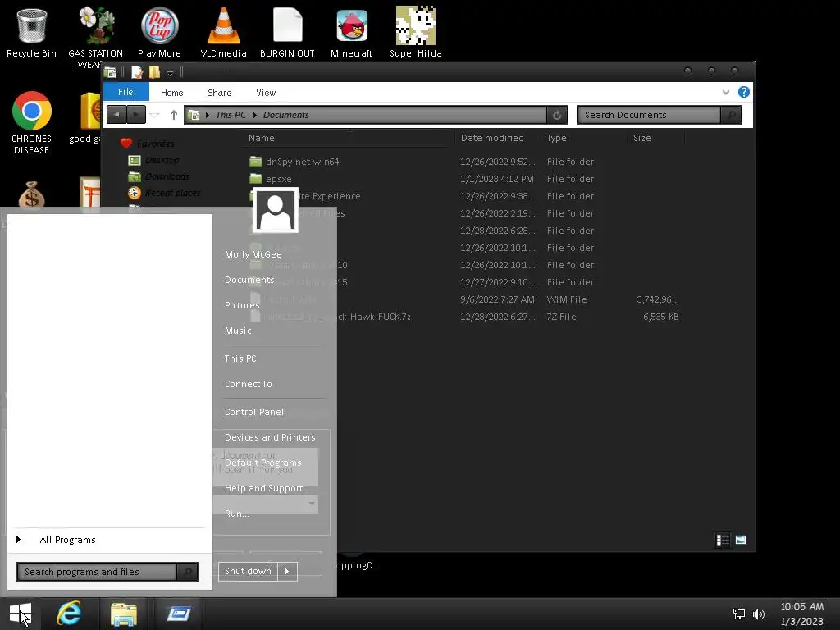Open Explorer help question mark icon

tap(743, 92)
